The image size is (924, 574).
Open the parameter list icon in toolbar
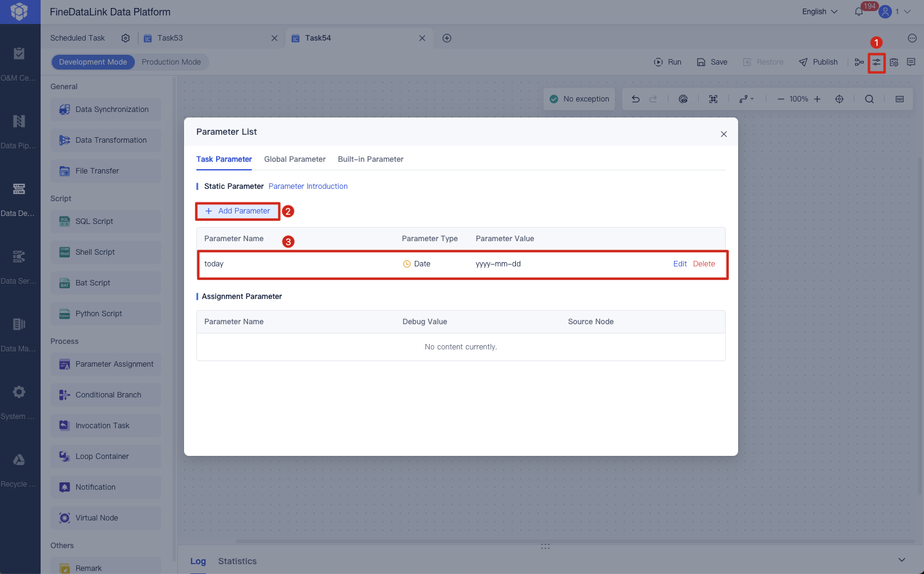pyautogui.click(x=876, y=62)
